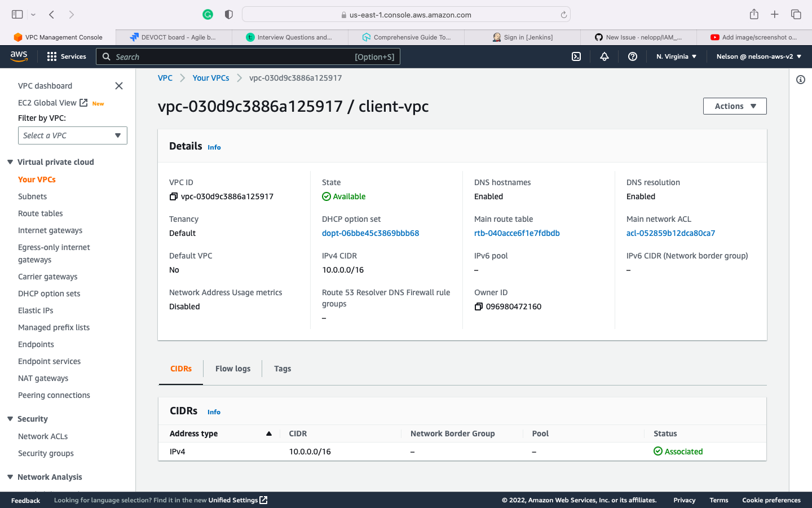
Task: Click the AWS home logo
Action: (19, 56)
